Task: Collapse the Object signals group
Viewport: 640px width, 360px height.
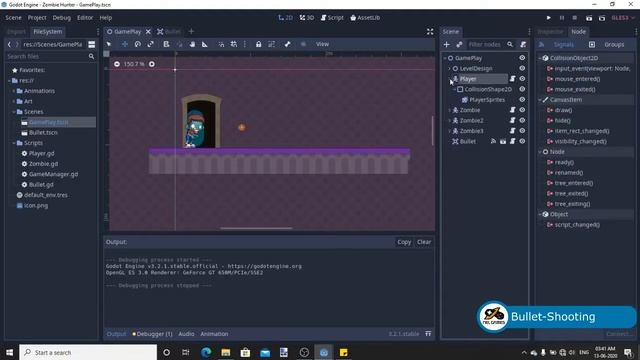Action: (540, 214)
